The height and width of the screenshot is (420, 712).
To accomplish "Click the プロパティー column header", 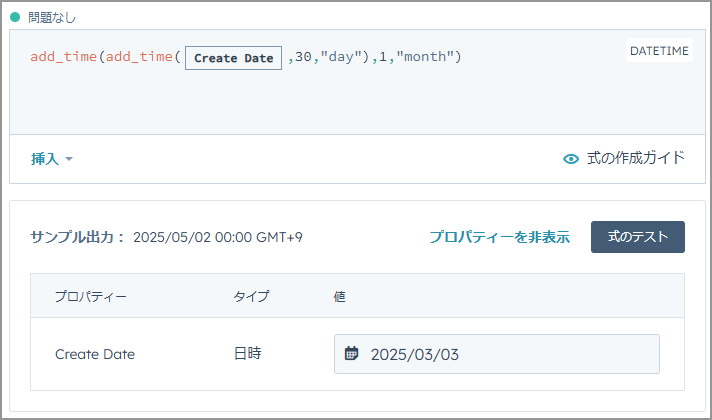I will pos(91,296).
